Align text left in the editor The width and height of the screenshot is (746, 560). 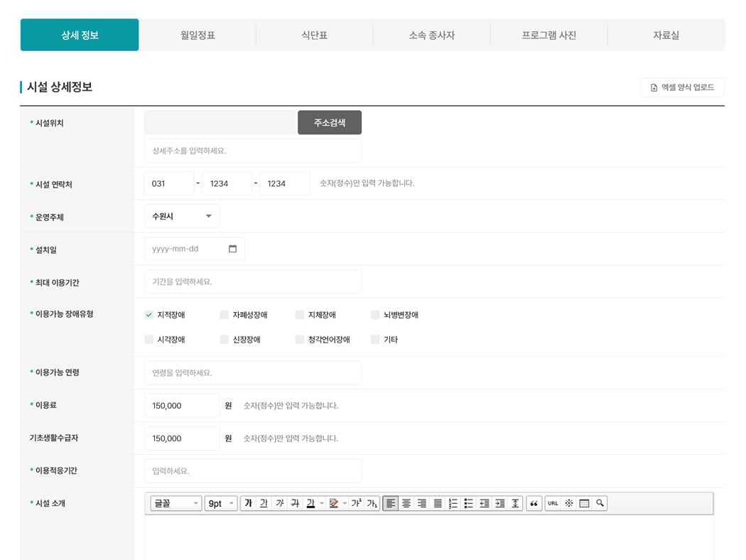(x=391, y=503)
